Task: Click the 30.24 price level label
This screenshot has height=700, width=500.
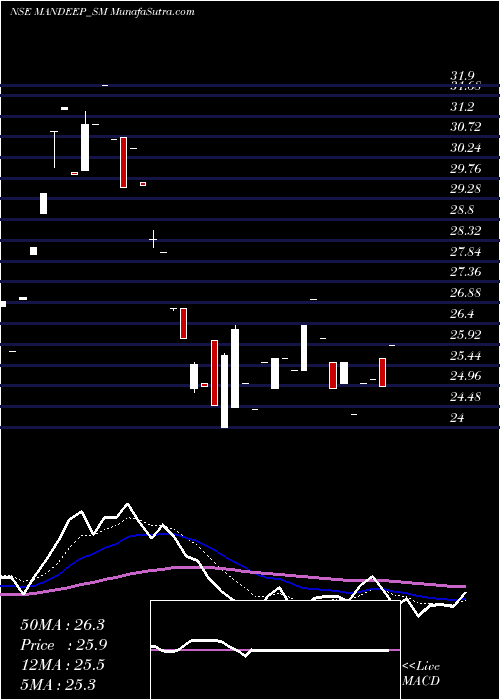Action: click(466, 148)
